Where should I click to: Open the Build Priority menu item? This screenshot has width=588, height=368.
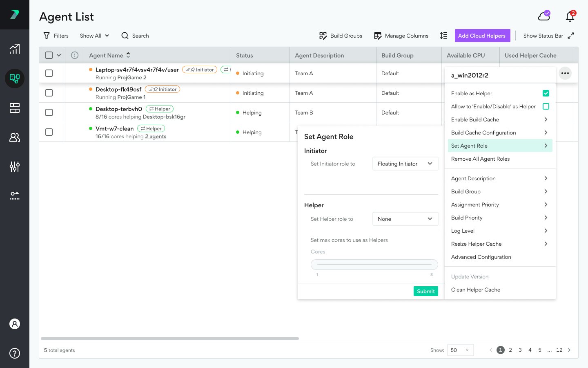[500, 218]
